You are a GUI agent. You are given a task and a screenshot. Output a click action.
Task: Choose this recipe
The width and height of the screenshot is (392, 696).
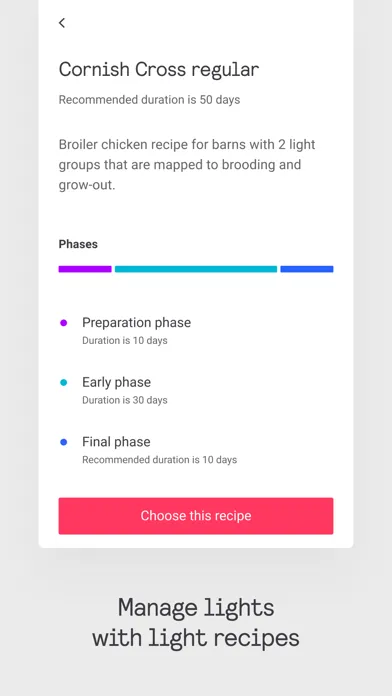[x=196, y=516]
